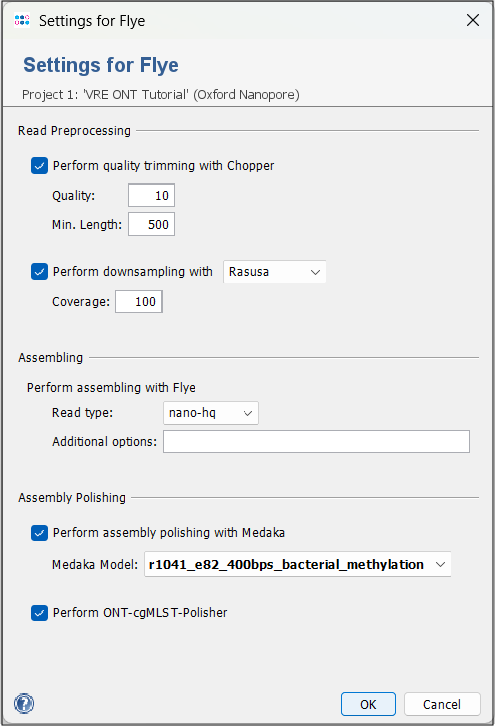Toggle the Perform downsampling checkbox
Image resolution: width=495 pixels, height=726 pixels.
tap(39, 272)
